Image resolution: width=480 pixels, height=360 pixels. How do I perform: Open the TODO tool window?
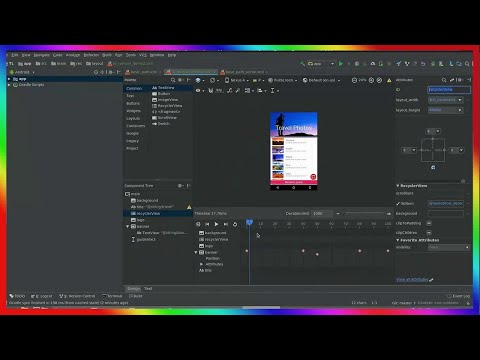click(x=17, y=296)
